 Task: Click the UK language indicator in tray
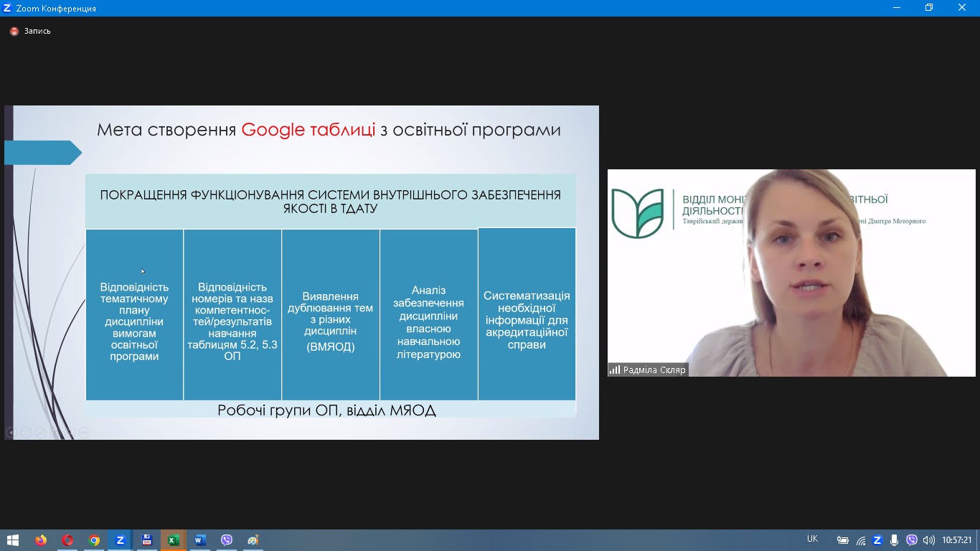812,539
